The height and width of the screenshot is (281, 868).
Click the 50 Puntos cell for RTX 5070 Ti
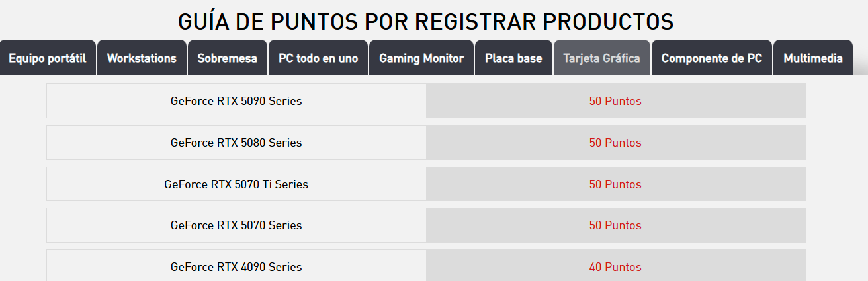tap(616, 184)
